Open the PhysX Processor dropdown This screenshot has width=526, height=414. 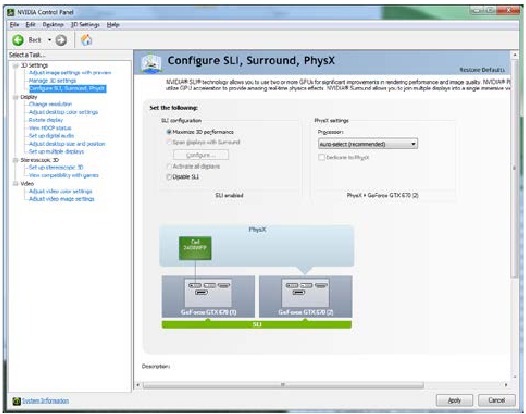coord(368,144)
